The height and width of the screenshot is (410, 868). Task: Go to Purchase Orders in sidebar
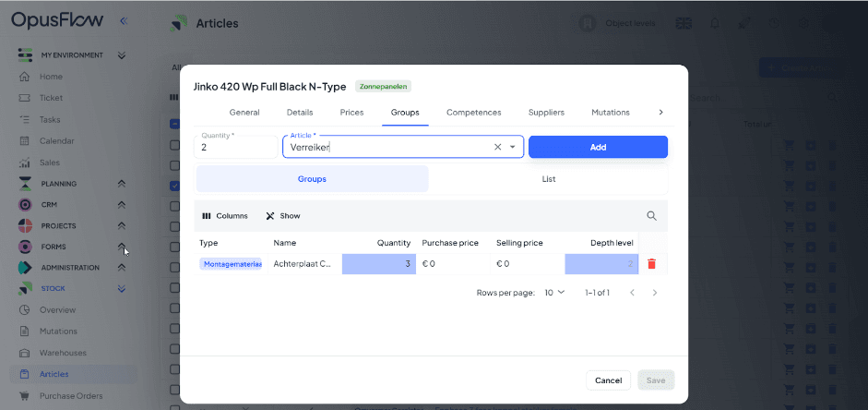click(x=70, y=396)
